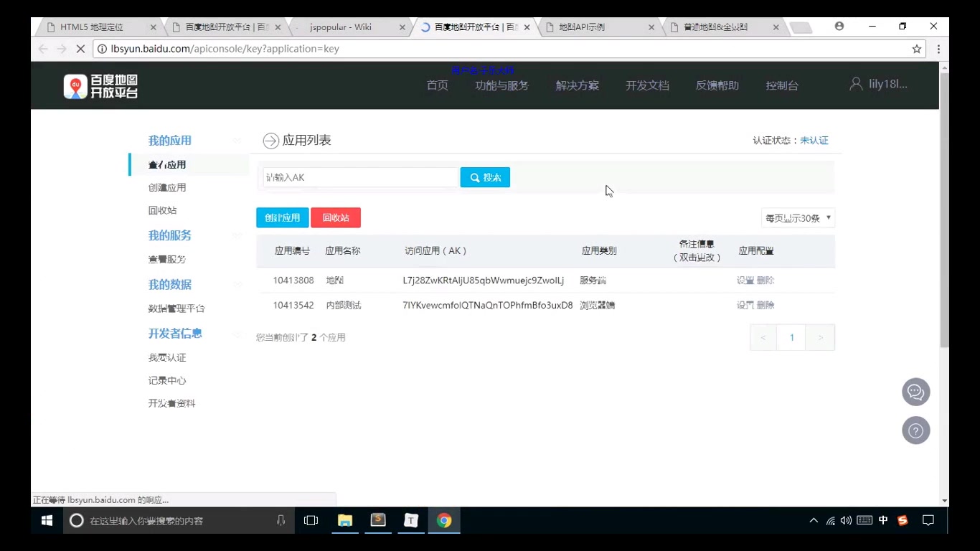
Task: Click 设置 for app 10413542
Action: [745, 305]
